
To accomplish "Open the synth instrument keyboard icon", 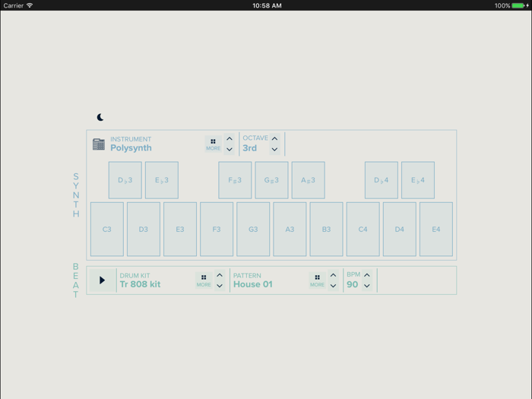I will point(99,144).
